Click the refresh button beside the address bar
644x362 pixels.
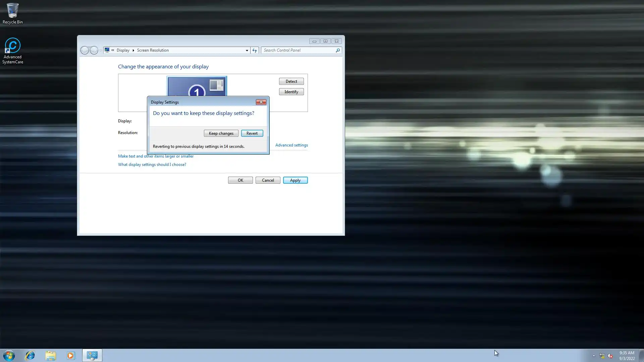click(x=255, y=50)
